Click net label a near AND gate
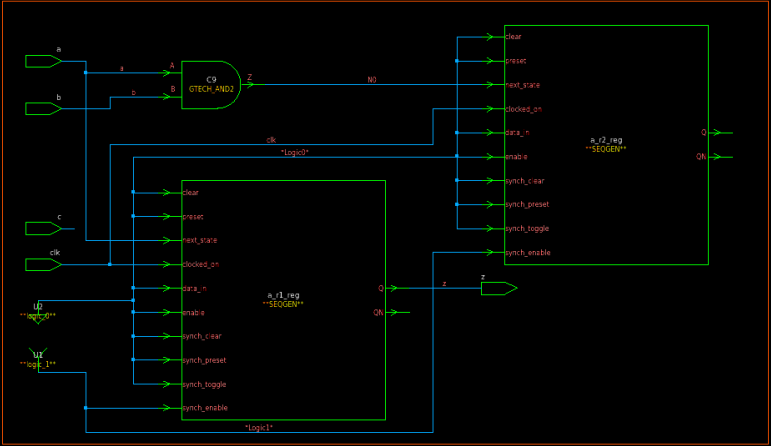Viewport: 771px width, 446px height. [x=122, y=68]
